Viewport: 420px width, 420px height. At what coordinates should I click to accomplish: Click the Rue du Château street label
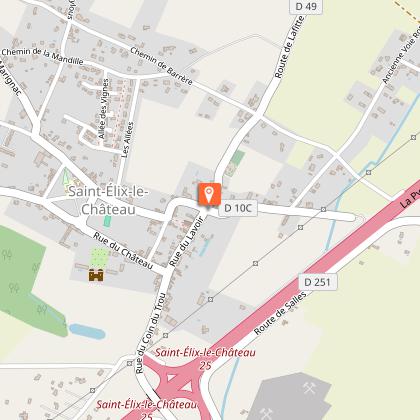click(x=123, y=251)
